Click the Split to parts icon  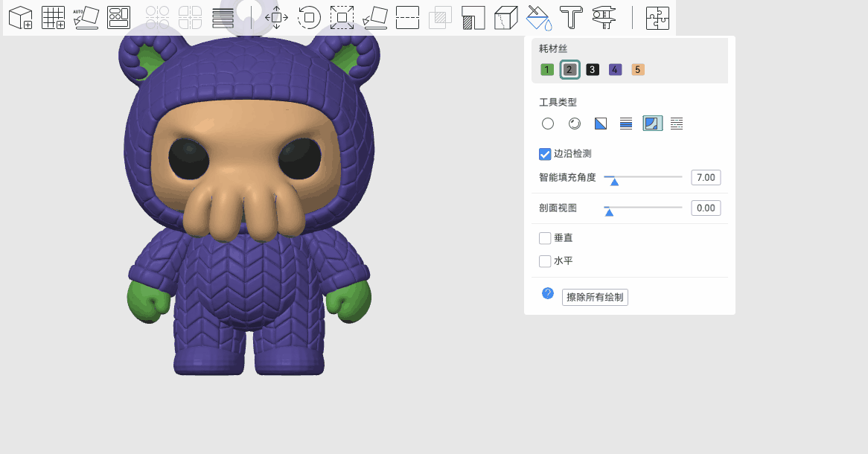point(191,18)
